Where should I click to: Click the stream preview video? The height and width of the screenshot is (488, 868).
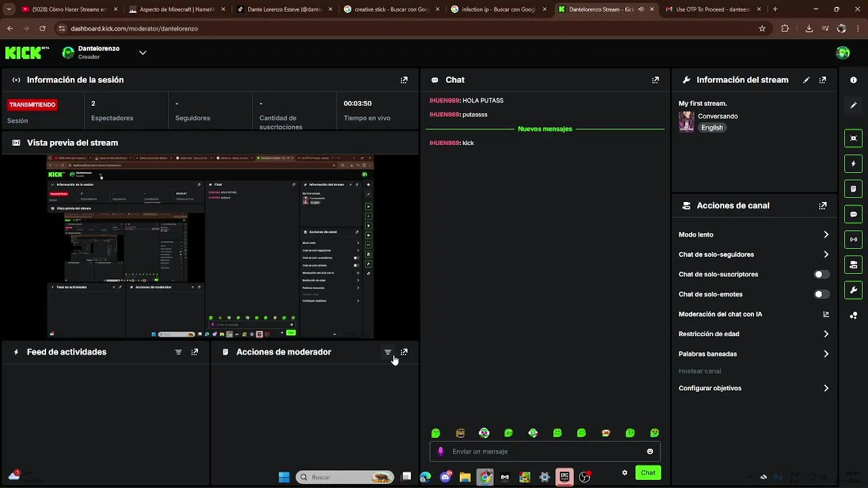(210, 247)
